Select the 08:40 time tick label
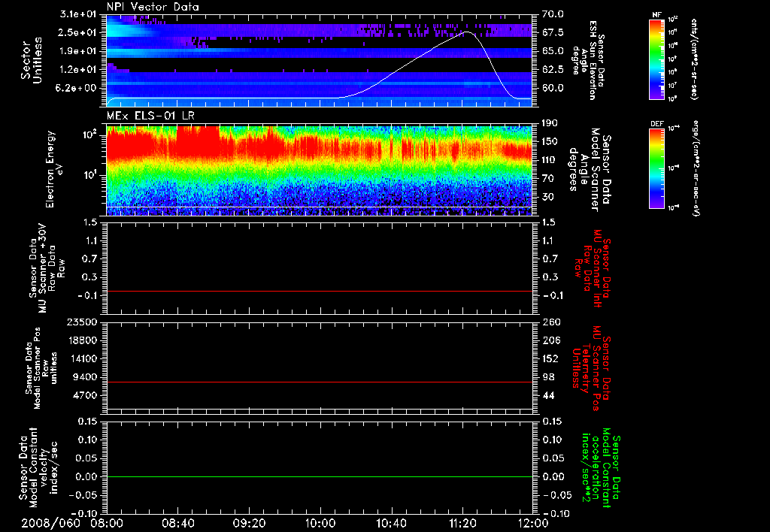The image size is (770, 532). (177, 521)
